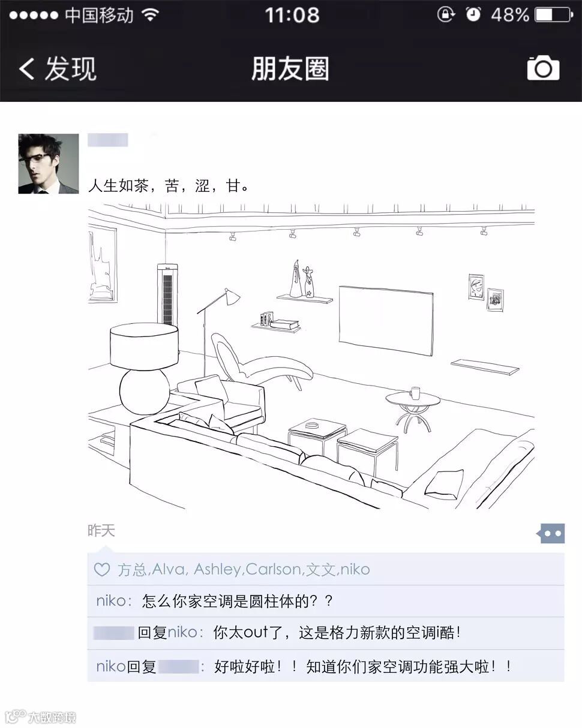Tap the 朋友圈 title
Image resolution: width=582 pixels, height=728 pixels.
290,68
